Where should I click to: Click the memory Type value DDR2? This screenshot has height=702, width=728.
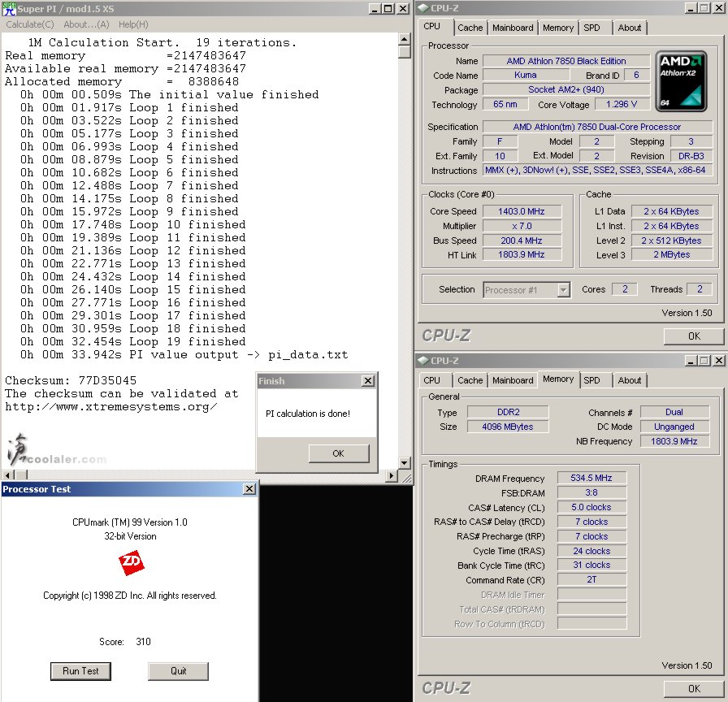(x=508, y=412)
